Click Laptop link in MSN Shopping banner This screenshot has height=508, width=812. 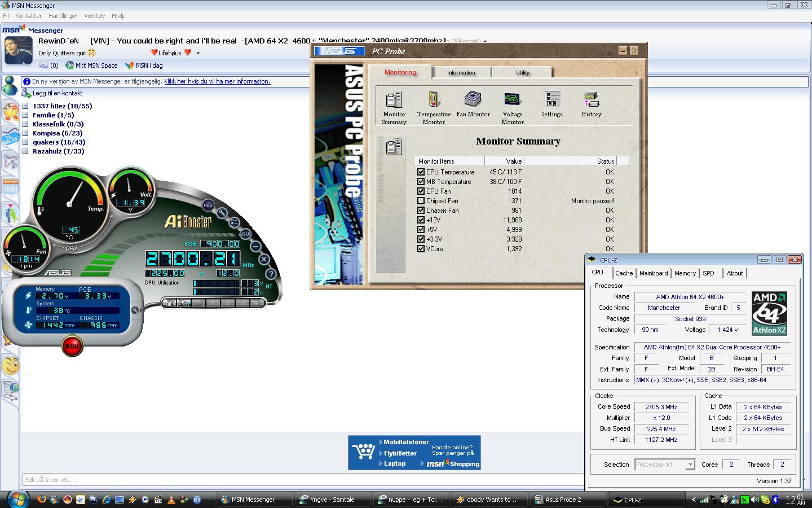(x=395, y=463)
